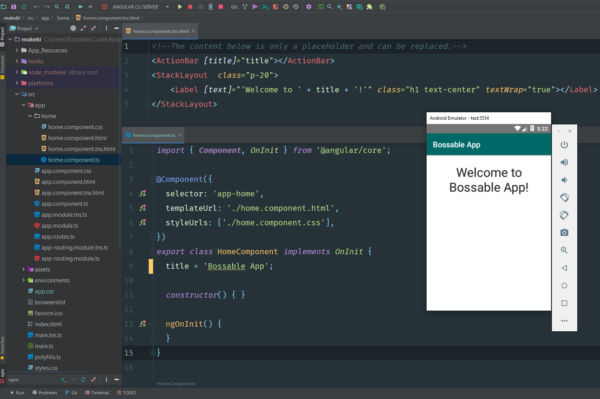Open the Problems tool window tab
This screenshot has height=399, width=600.
[45, 392]
